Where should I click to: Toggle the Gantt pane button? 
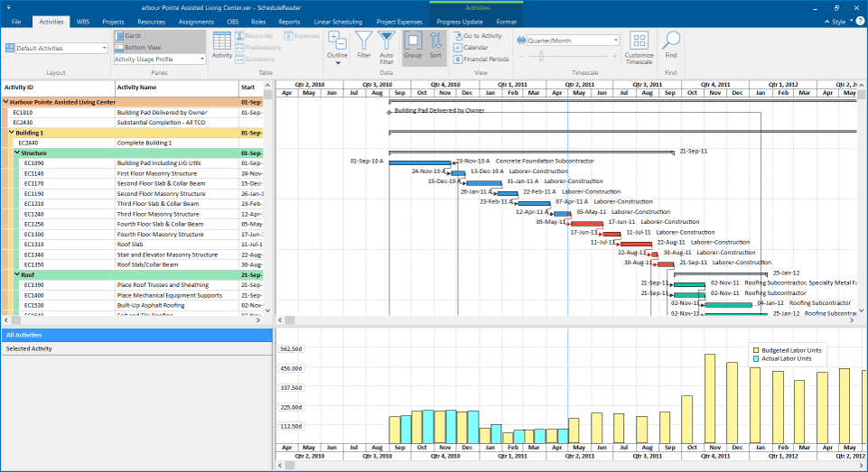click(x=128, y=35)
